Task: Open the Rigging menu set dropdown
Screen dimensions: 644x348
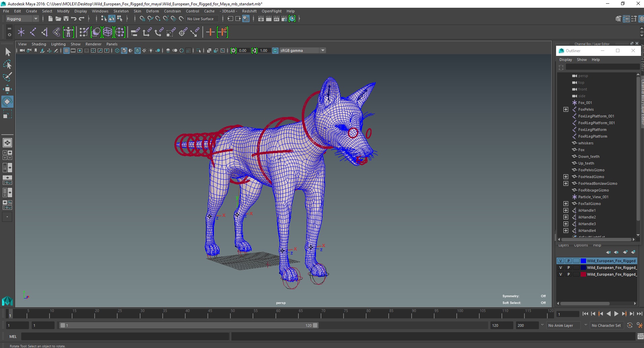Action: pos(22,19)
